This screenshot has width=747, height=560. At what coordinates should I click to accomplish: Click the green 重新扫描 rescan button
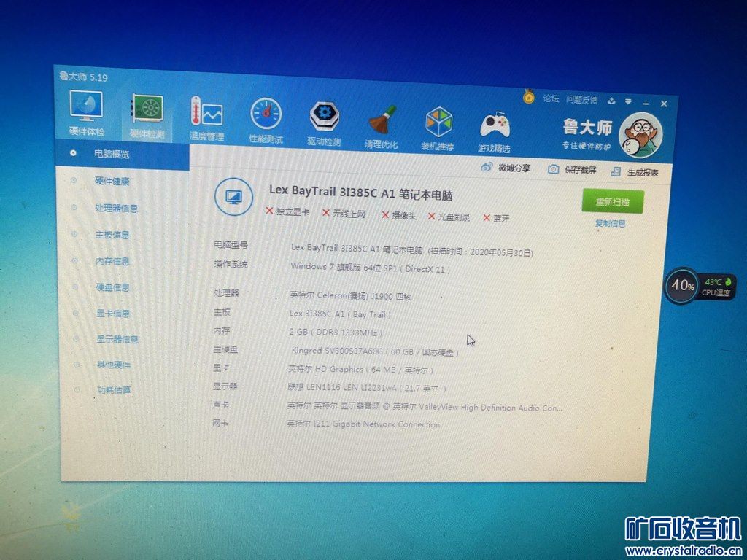tap(613, 201)
